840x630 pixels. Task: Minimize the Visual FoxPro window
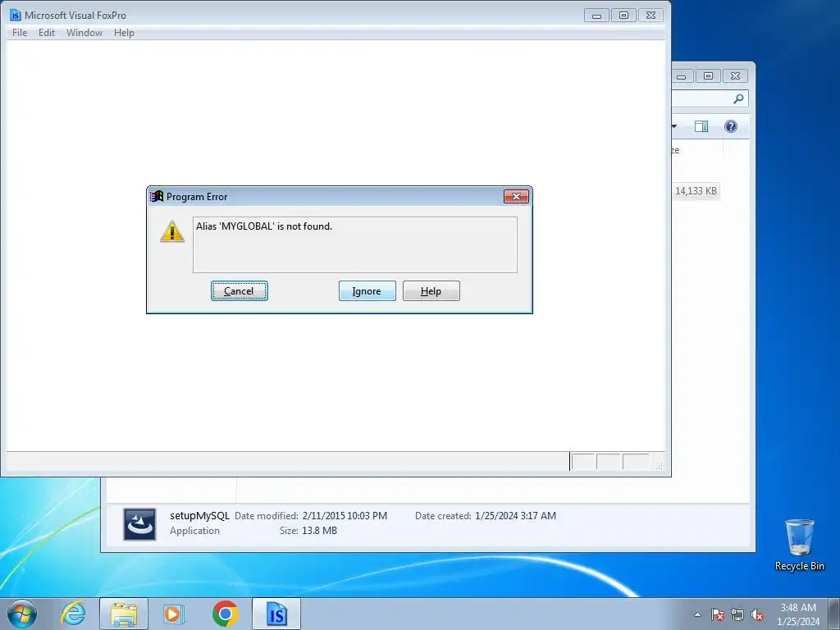[596, 16]
